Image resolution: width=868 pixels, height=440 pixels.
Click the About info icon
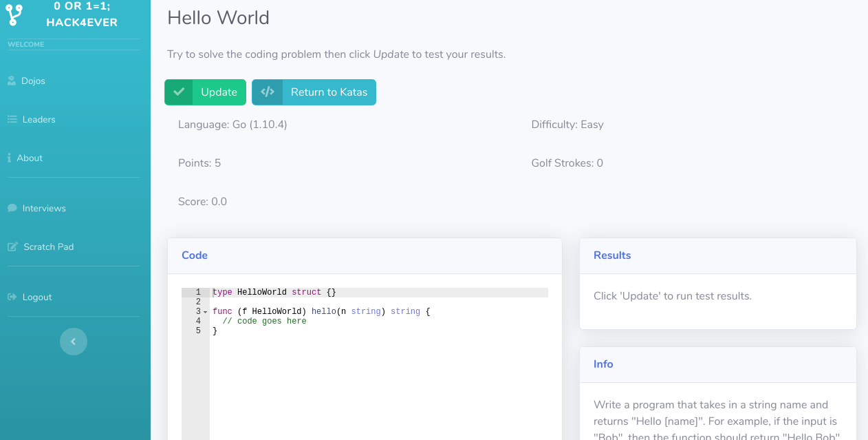point(10,158)
